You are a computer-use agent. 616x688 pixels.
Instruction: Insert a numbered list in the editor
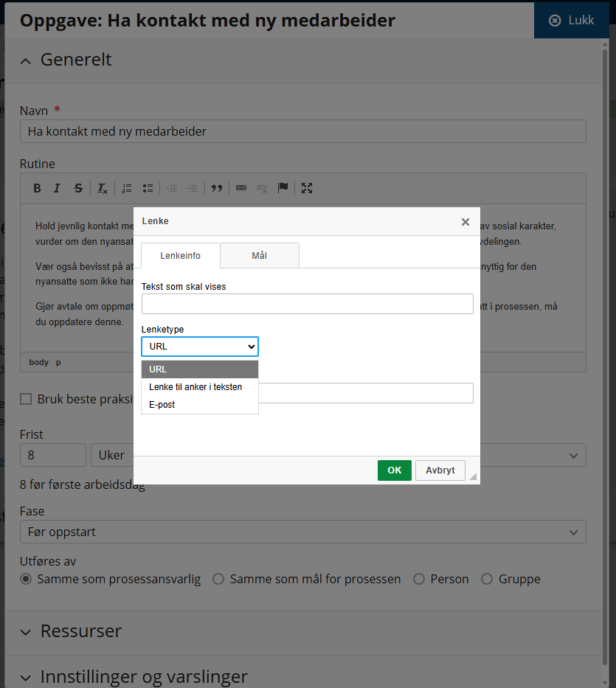tap(127, 188)
